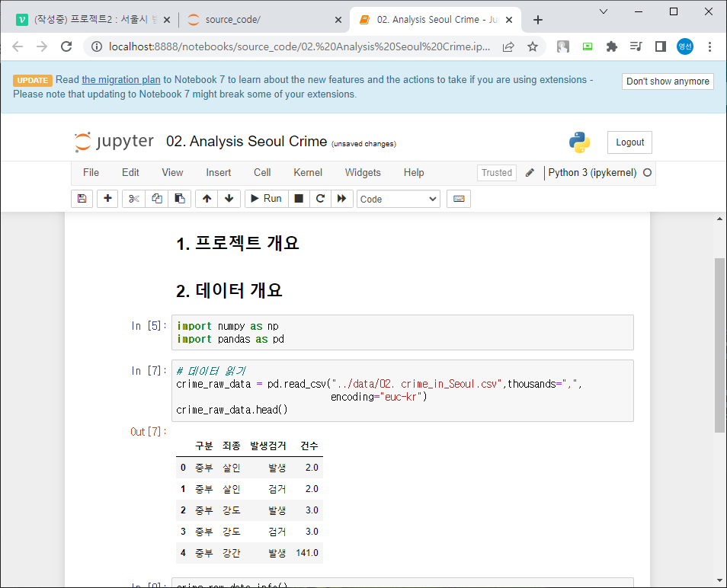Go back in browser history
The image size is (727, 588).
[18, 46]
